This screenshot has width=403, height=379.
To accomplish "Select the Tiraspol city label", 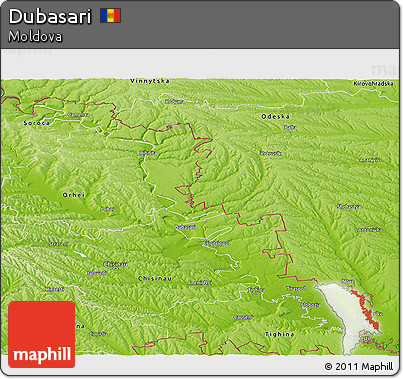I will (x=296, y=288).
